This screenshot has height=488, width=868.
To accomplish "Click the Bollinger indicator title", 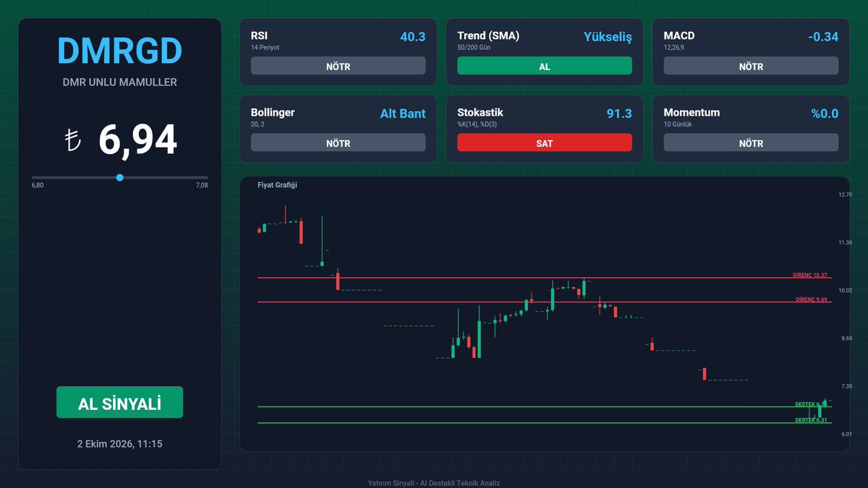I will click(x=273, y=113).
